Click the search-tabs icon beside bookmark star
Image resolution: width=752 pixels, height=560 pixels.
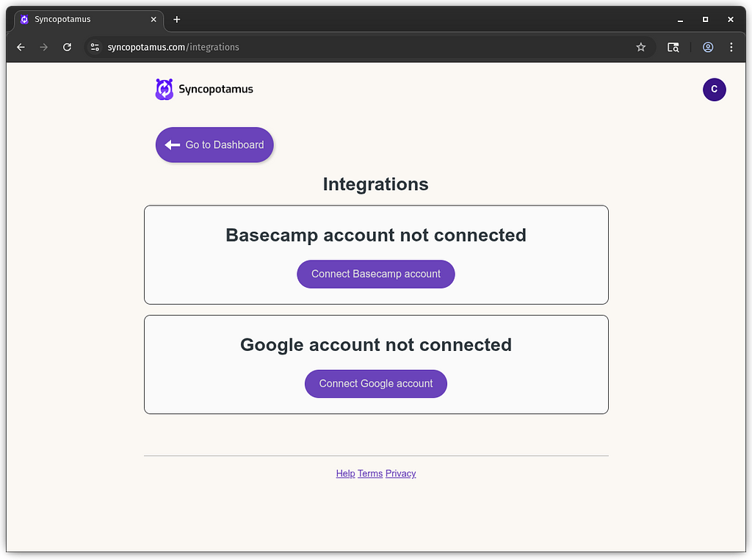click(x=673, y=47)
